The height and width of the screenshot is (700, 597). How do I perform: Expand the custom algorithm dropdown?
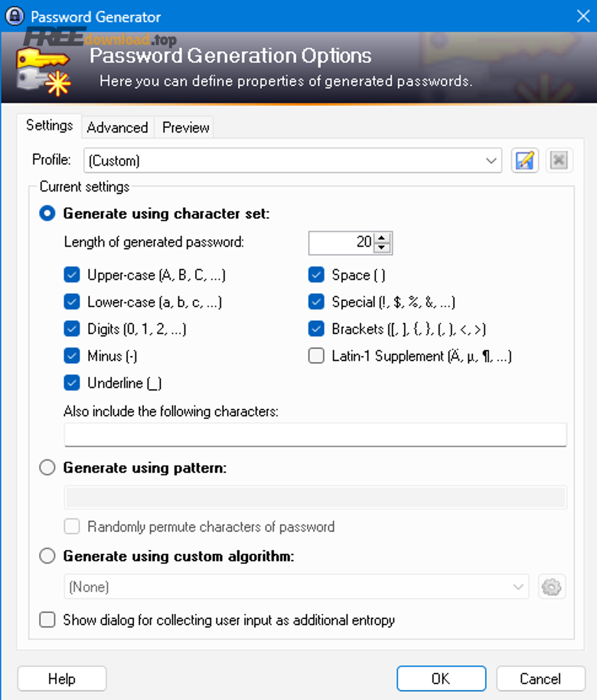518,587
